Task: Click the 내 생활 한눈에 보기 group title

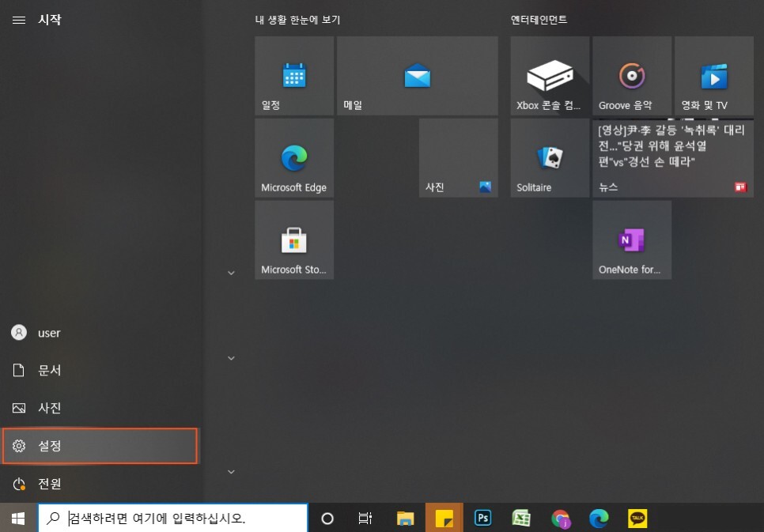Action: coord(297,20)
